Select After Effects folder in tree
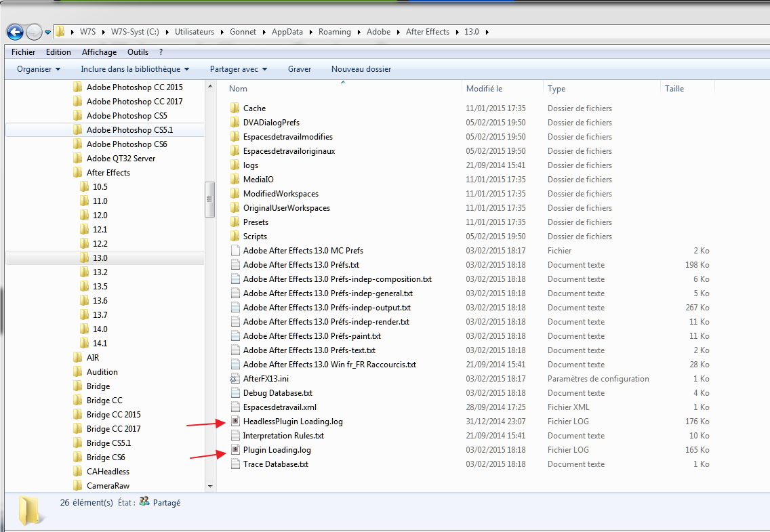 108,172
